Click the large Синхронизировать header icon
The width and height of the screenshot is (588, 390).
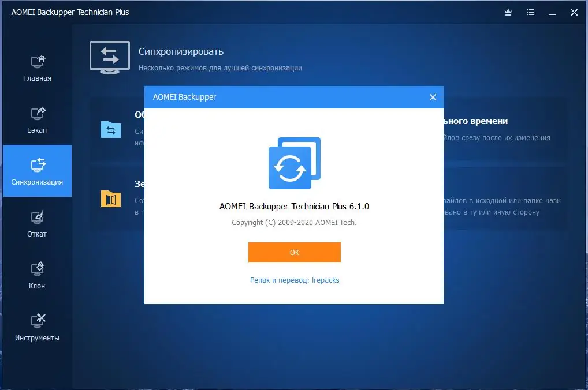pos(109,57)
